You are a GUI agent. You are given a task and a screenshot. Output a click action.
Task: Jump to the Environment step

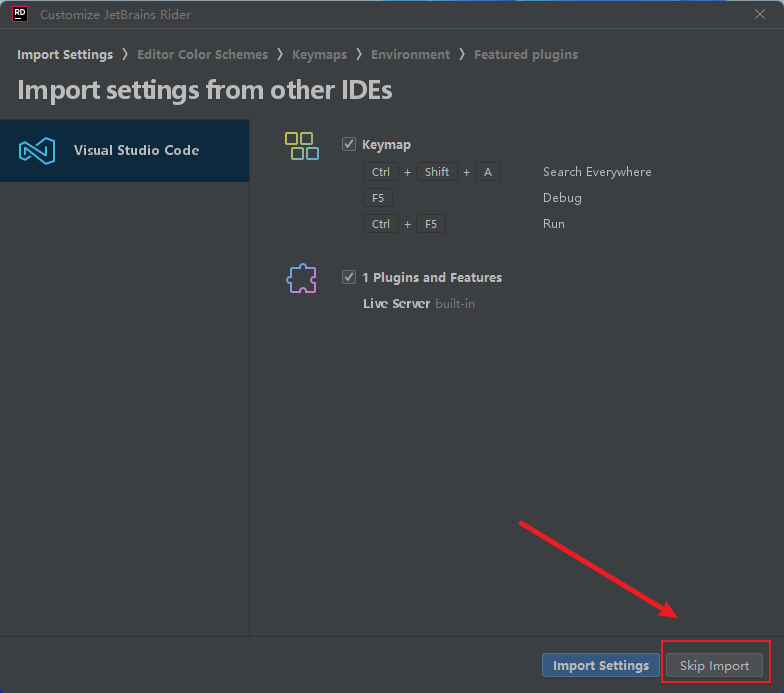[410, 54]
